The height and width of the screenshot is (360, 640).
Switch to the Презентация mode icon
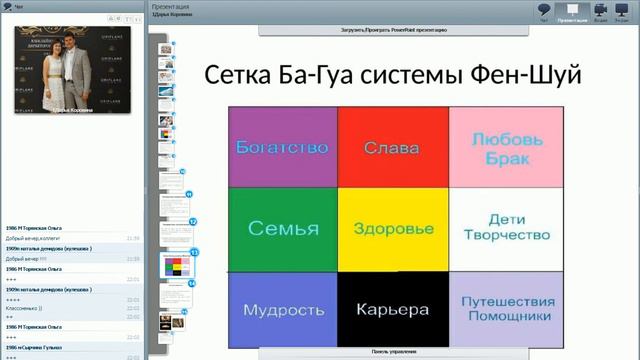tap(572, 12)
